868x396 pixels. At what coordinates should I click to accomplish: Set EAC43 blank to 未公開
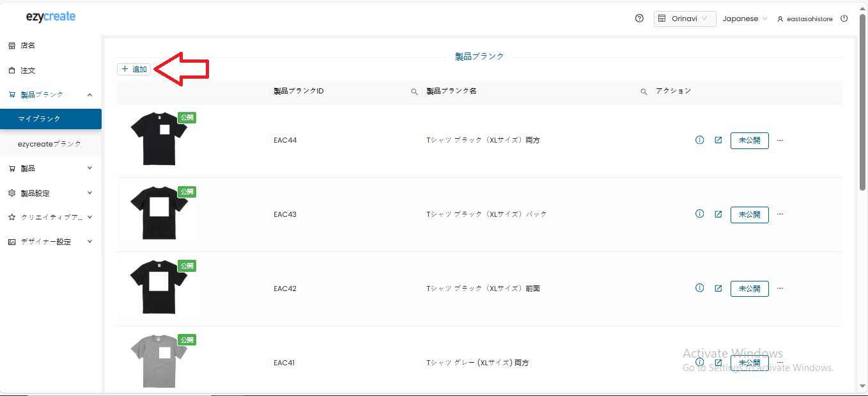point(749,214)
